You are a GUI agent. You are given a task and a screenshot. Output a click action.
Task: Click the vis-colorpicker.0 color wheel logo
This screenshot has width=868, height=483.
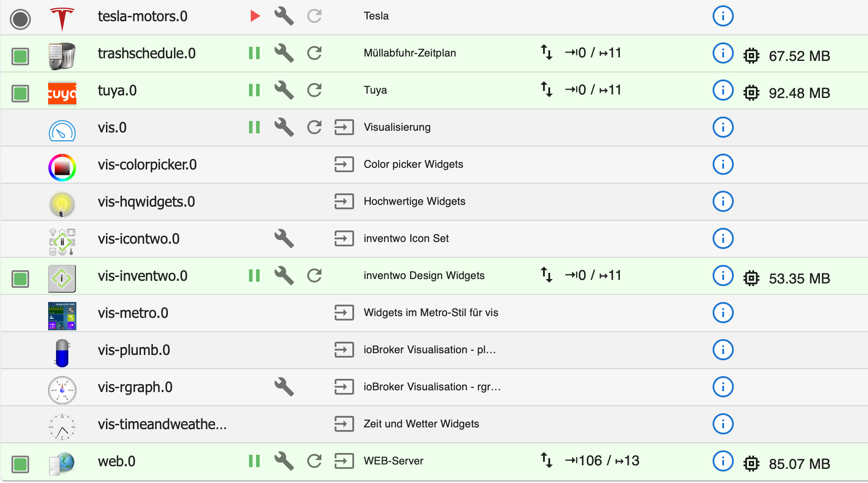click(62, 167)
